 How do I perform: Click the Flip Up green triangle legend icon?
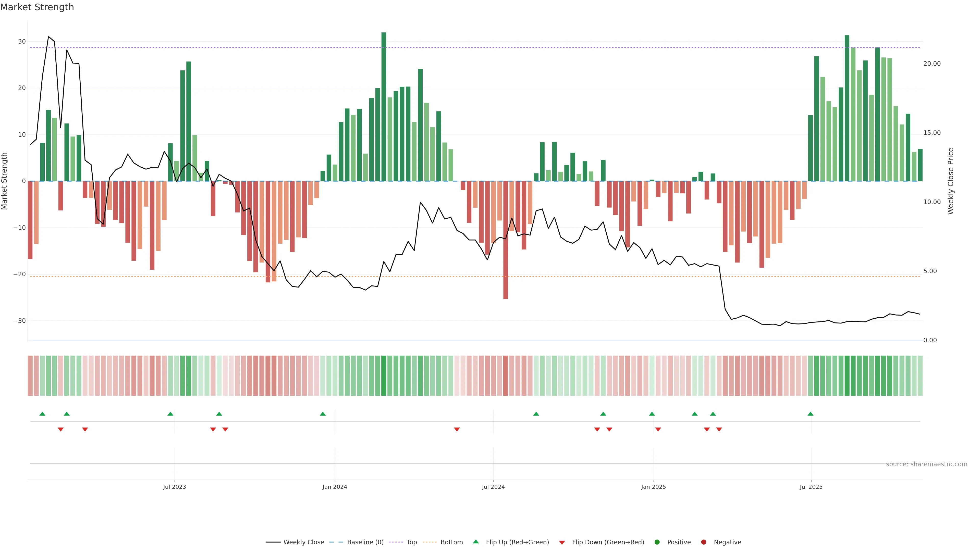point(475,542)
